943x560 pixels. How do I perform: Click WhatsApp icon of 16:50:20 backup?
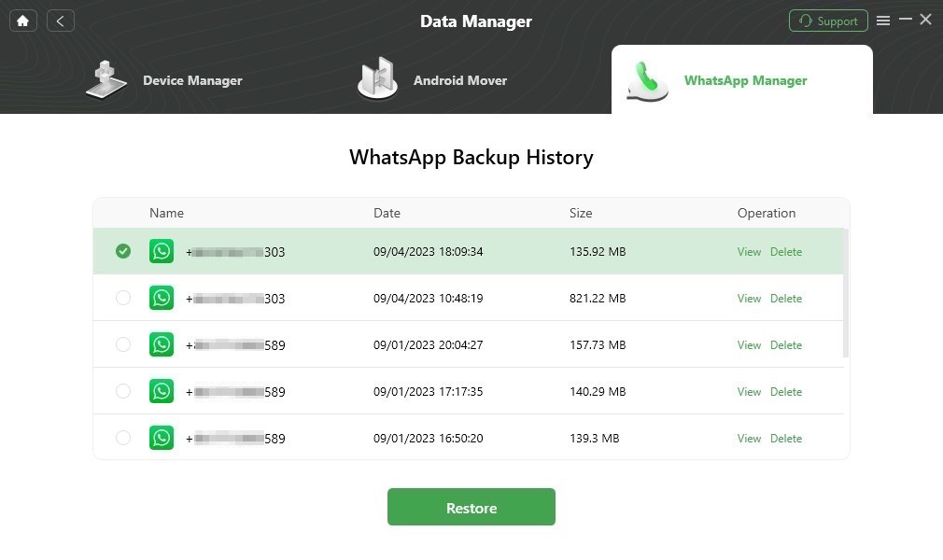(162, 438)
